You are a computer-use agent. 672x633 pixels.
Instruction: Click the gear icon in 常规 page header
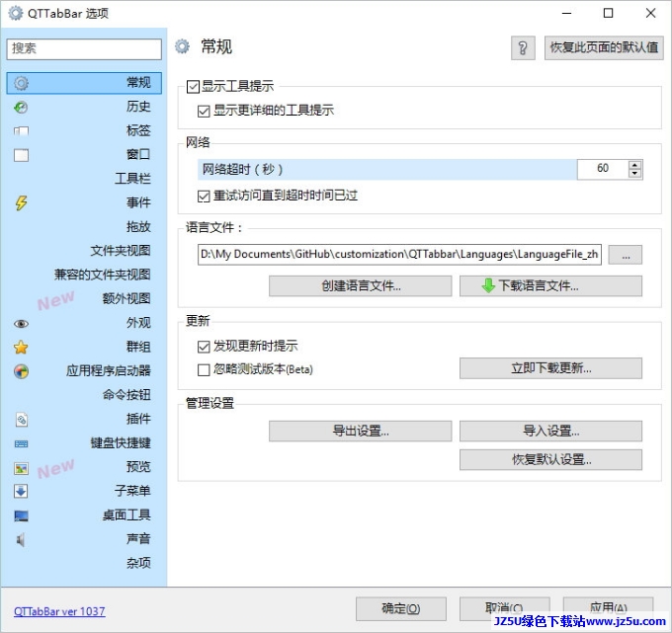(x=182, y=46)
